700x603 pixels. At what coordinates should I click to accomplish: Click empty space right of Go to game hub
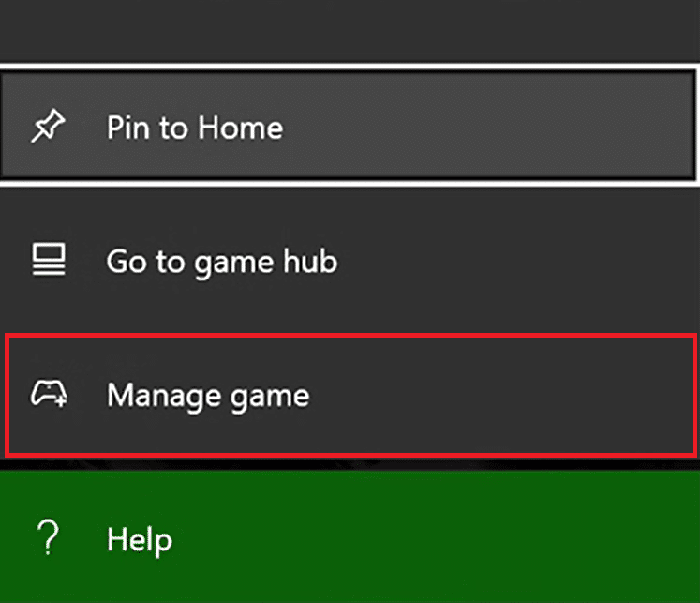(525, 262)
